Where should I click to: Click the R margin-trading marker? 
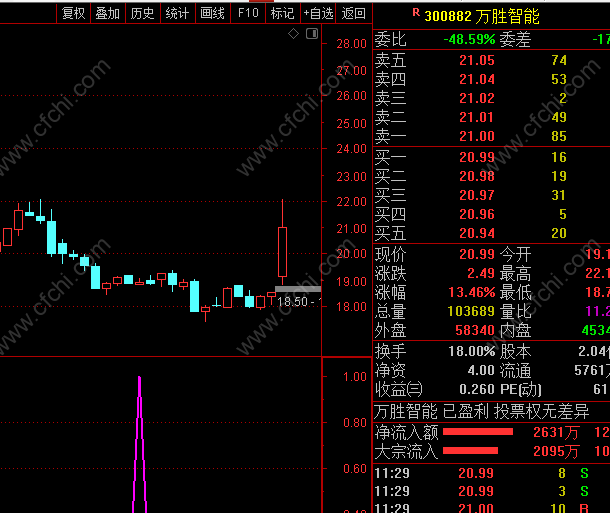(416, 12)
